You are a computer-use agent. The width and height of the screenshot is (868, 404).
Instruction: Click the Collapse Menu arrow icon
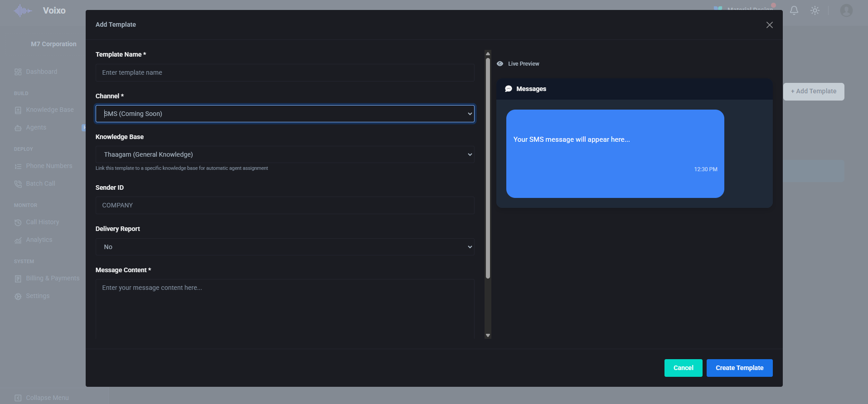coord(18,398)
